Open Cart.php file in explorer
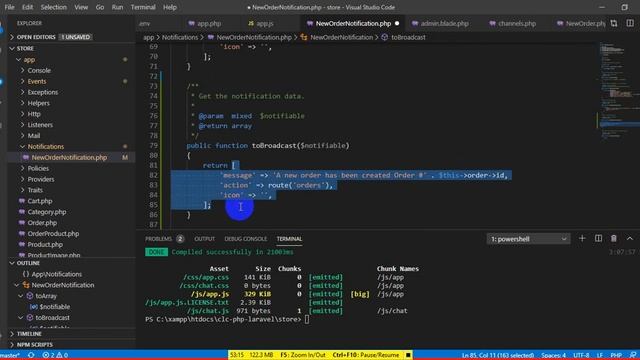Image resolution: width=640 pixels, height=360 pixels. pyautogui.click(x=40, y=201)
